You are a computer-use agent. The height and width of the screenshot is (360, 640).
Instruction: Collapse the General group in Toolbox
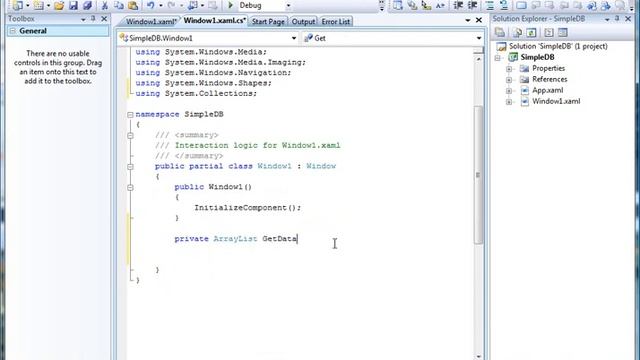click(x=13, y=31)
